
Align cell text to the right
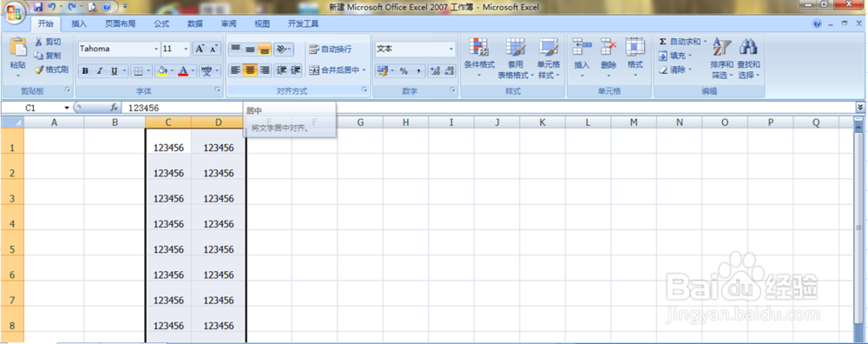[265, 70]
